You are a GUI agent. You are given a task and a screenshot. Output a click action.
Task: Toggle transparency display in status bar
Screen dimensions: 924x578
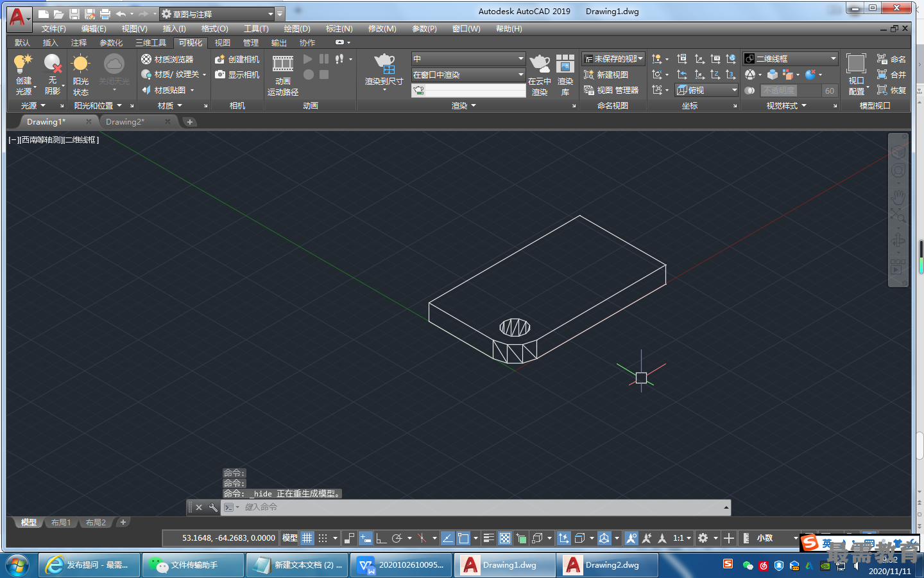point(505,538)
